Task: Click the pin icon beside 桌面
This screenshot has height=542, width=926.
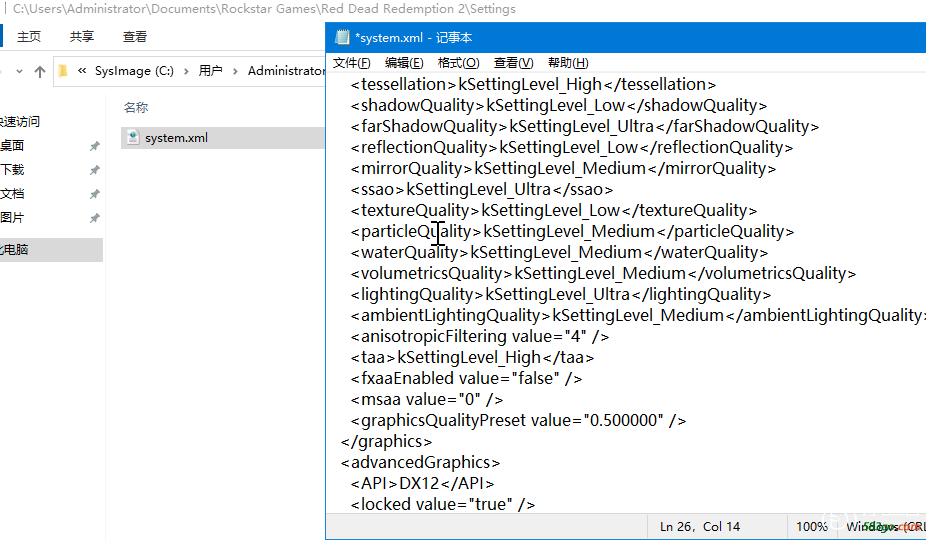Action: pos(94,146)
